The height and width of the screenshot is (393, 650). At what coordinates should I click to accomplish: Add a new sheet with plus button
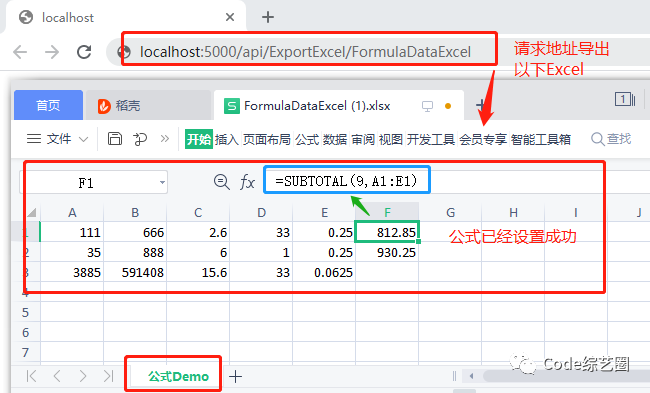point(235,376)
